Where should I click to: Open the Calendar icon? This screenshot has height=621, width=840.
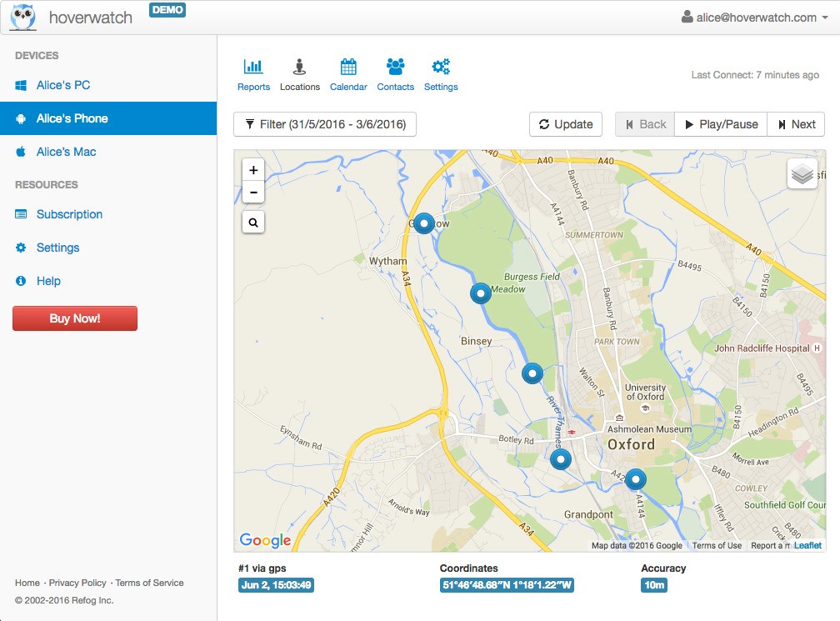[348, 68]
